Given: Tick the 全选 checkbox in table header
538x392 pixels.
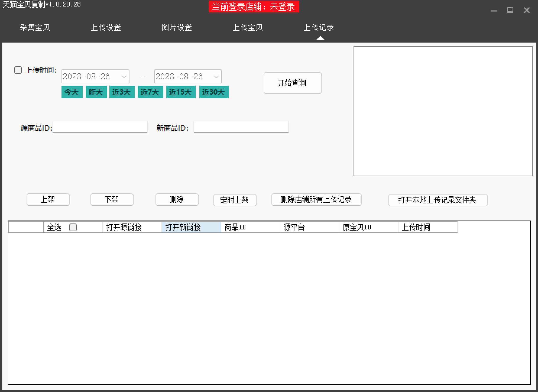Looking at the screenshot, I should tap(73, 227).
